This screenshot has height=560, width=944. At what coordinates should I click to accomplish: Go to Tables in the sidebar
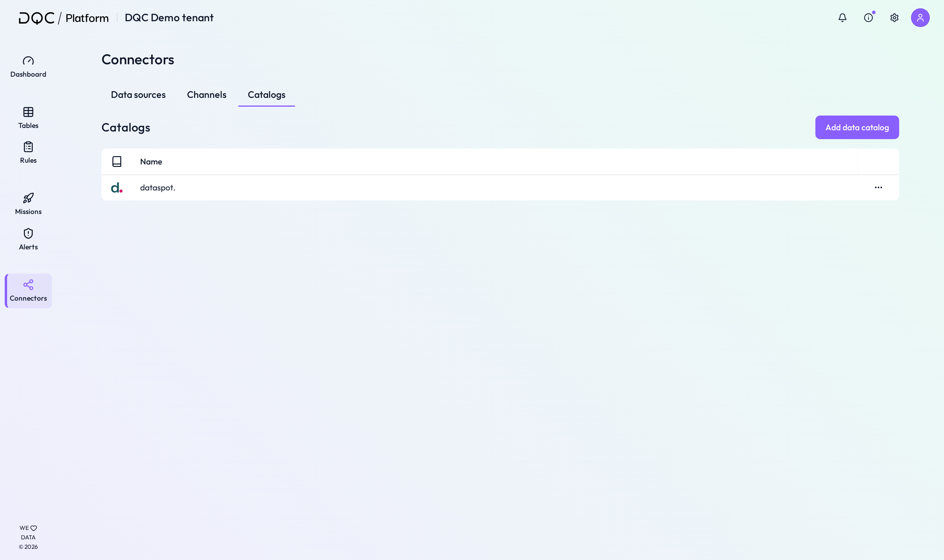[28, 118]
